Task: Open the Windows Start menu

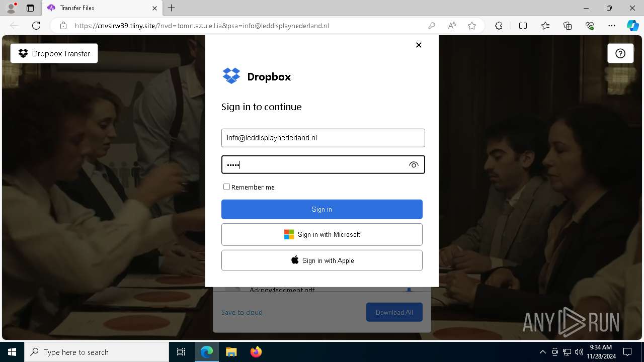Action: (12, 352)
